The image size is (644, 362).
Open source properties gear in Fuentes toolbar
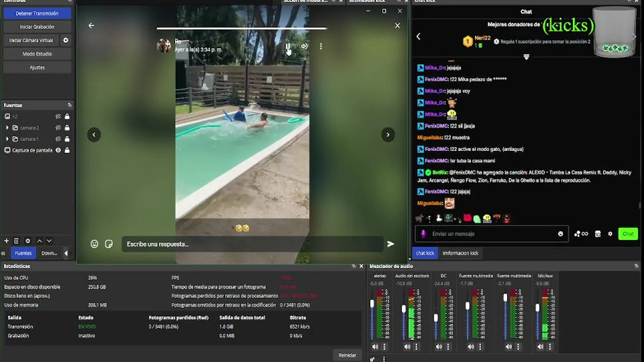click(28, 241)
